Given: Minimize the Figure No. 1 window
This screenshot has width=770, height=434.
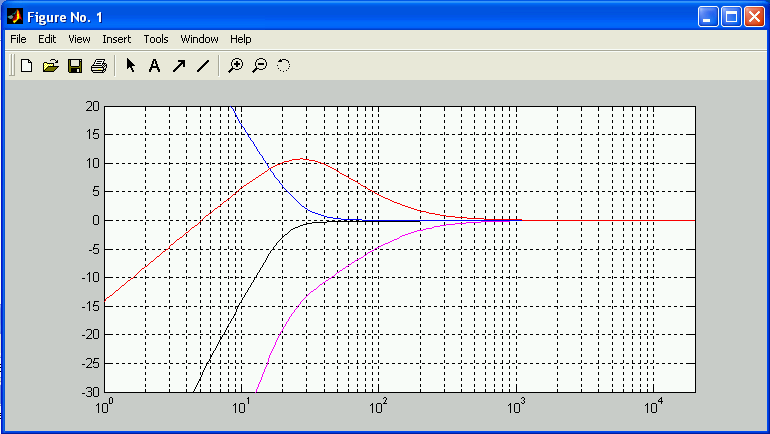Looking at the screenshot, I should [708, 17].
